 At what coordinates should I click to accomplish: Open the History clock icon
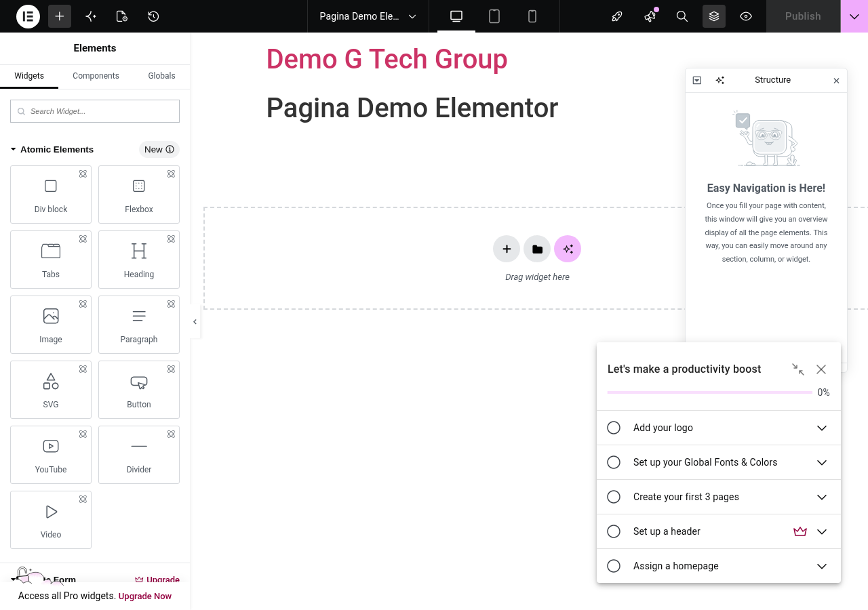click(153, 16)
